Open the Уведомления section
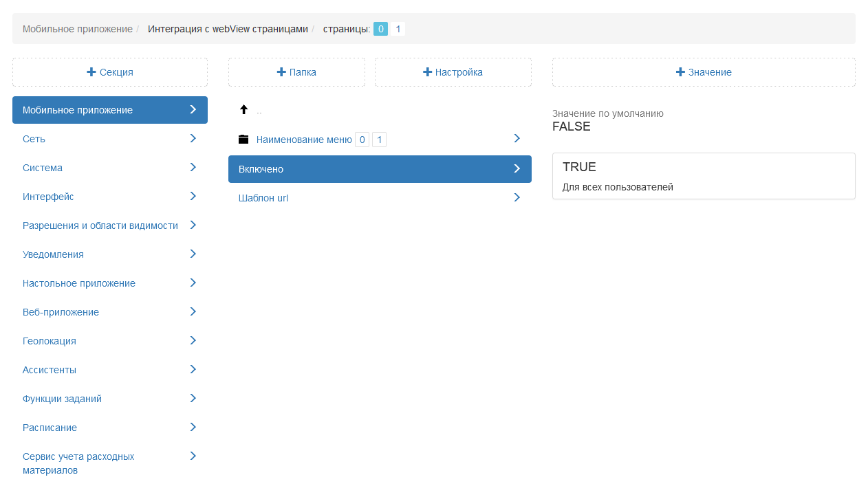Image resolution: width=868 pixels, height=497 pixels. coord(53,254)
